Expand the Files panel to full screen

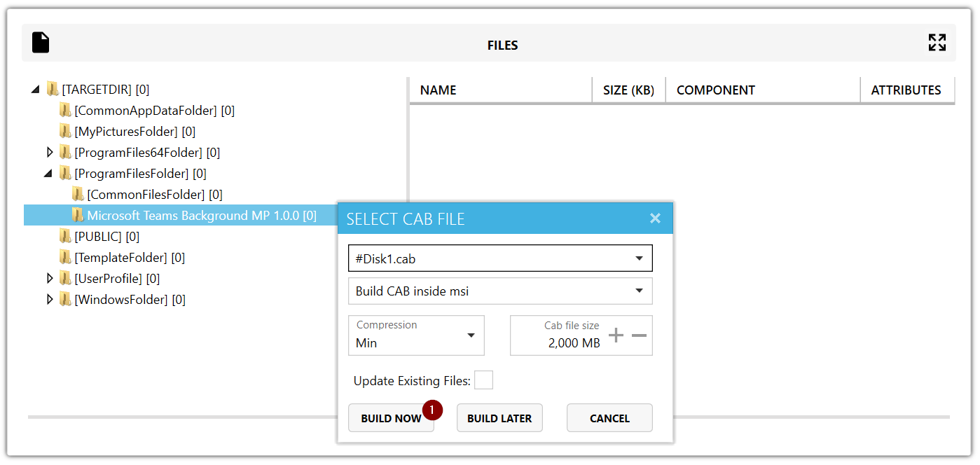tap(937, 43)
